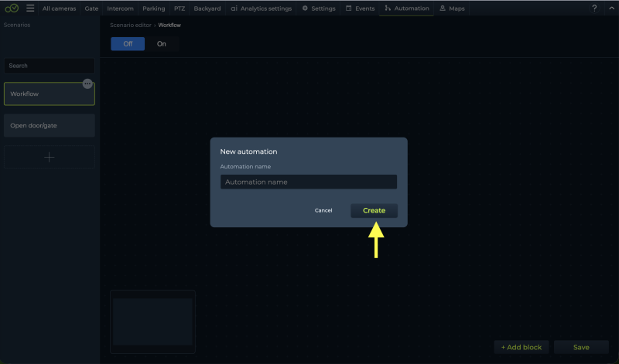Image resolution: width=619 pixels, height=364 pixels.
Task: Open the hamburger menu icon
Action: pyautogui.click(x=30, y=9)
